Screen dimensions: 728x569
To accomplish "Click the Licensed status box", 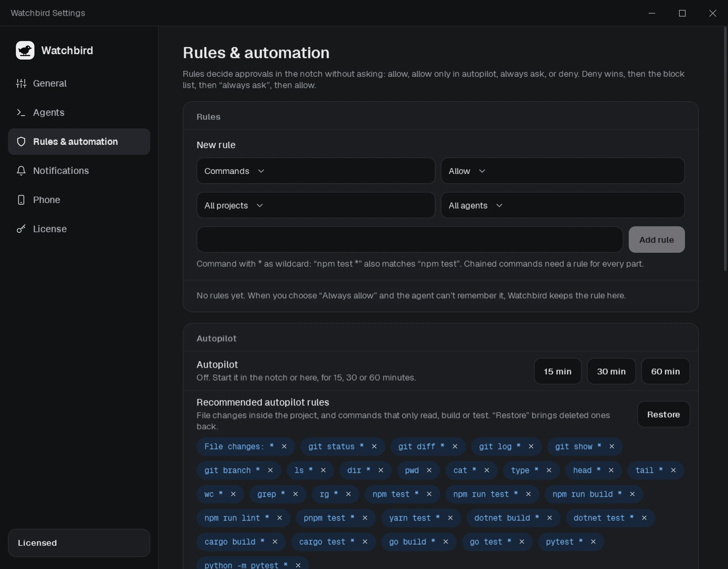I will click(x=79, y=543).
